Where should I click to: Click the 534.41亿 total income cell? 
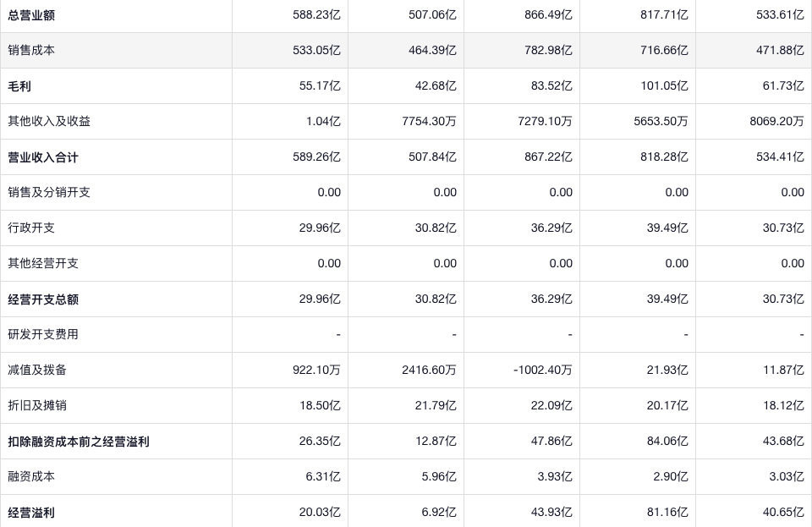[780, 157]
